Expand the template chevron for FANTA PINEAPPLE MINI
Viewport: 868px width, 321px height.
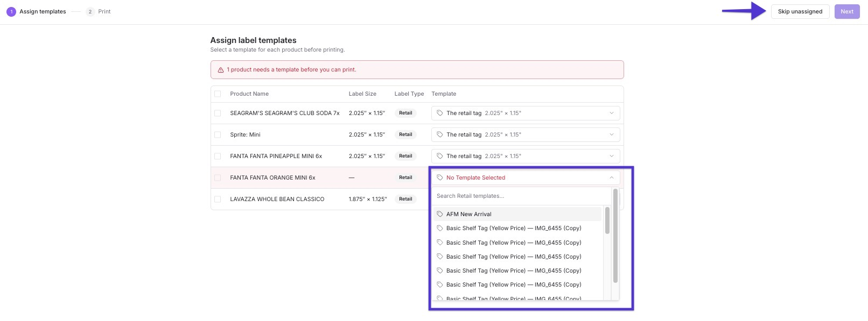pyautogui.click(x=612, y=156)
